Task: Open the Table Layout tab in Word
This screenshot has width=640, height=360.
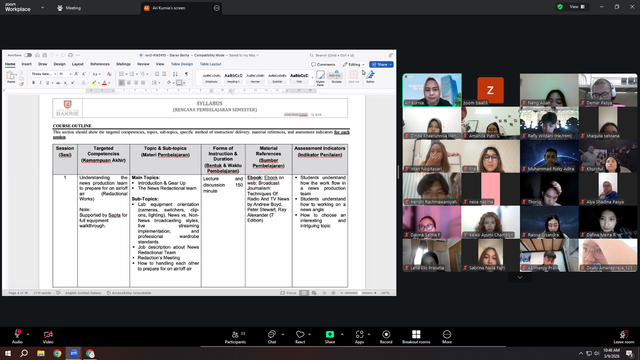Action: coord(210,64)
